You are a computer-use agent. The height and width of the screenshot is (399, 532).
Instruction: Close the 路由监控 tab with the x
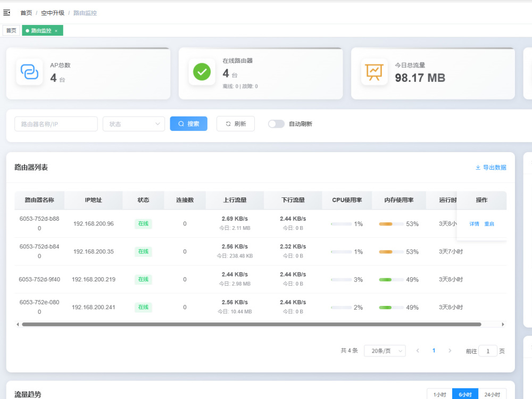click(56, 31)
